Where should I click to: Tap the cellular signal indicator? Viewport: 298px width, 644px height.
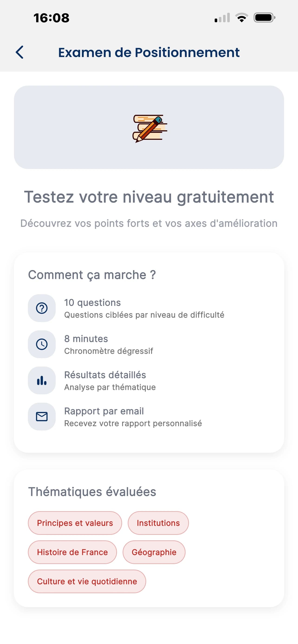tap(221, 17)
